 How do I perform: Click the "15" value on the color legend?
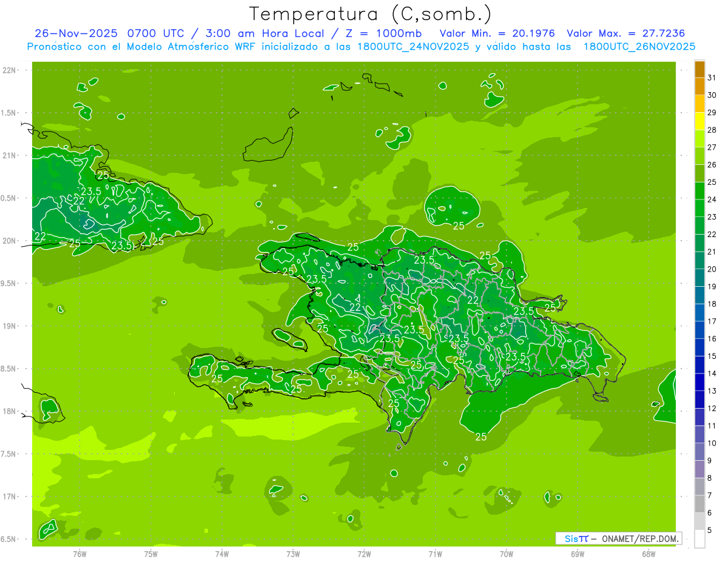pos(712,356)
